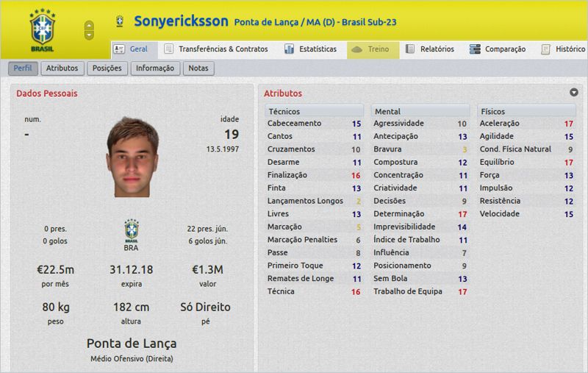Image resolution: width=588 pixels, height=373 pixels.
Task: Click the Geral tab profile card icon
Action: point(119,49)
